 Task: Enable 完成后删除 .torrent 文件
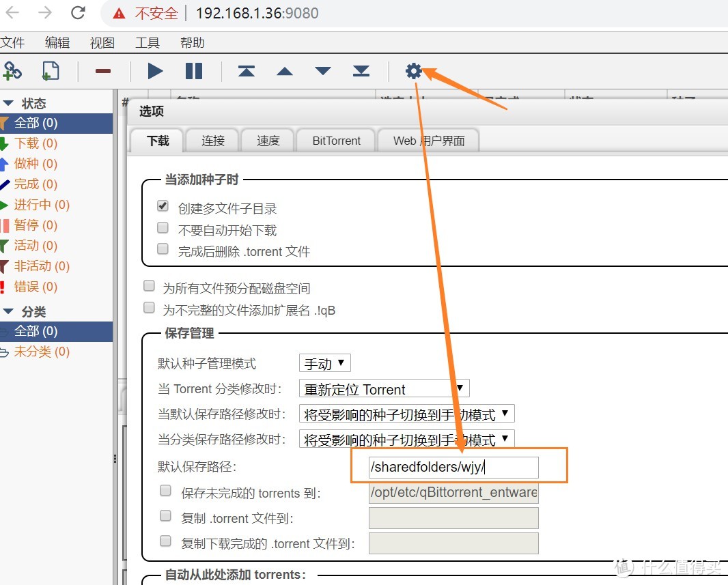click(x=163, y=248)
